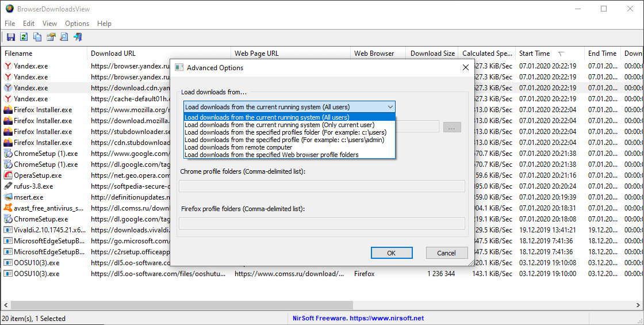Click the BrowserDownloadsView app icon in the title bar
Viewport: 644px width, 325px height.
click(9, 9)
